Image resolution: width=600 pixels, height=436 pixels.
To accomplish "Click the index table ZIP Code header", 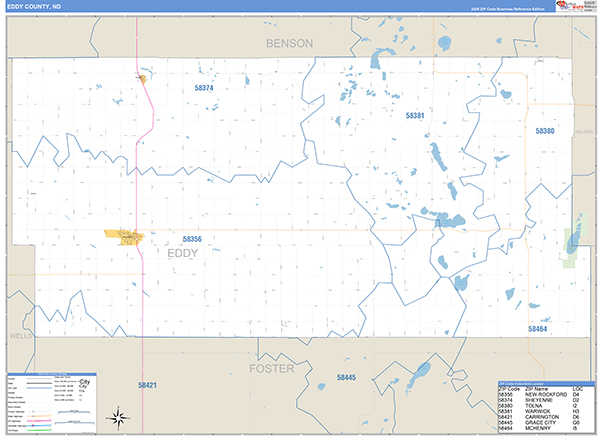I will pos(509,389).
